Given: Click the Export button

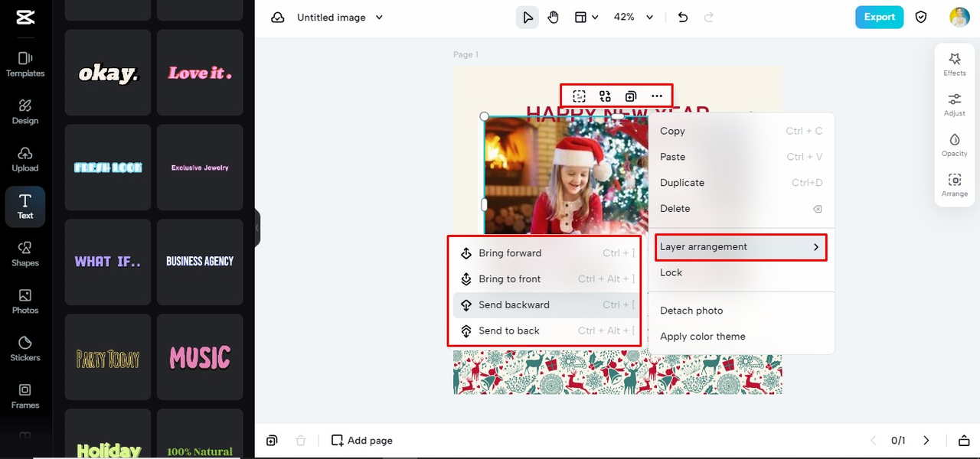Looking at the screenshot, I should pos(879,17).
